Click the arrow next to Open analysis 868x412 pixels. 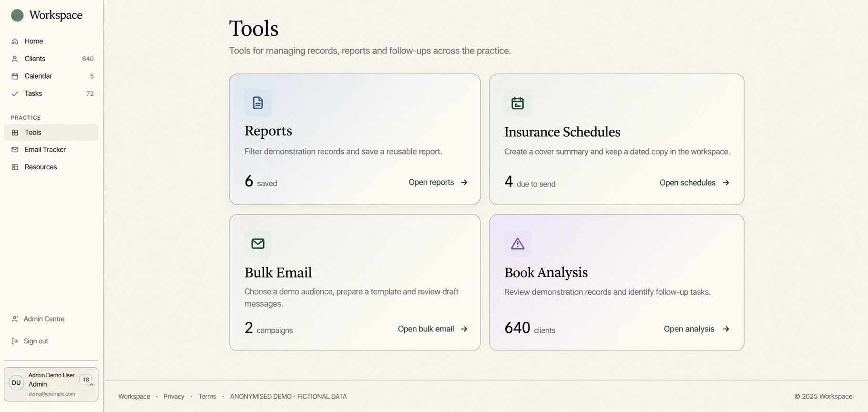pyautogui.click(x=726, y=329)
